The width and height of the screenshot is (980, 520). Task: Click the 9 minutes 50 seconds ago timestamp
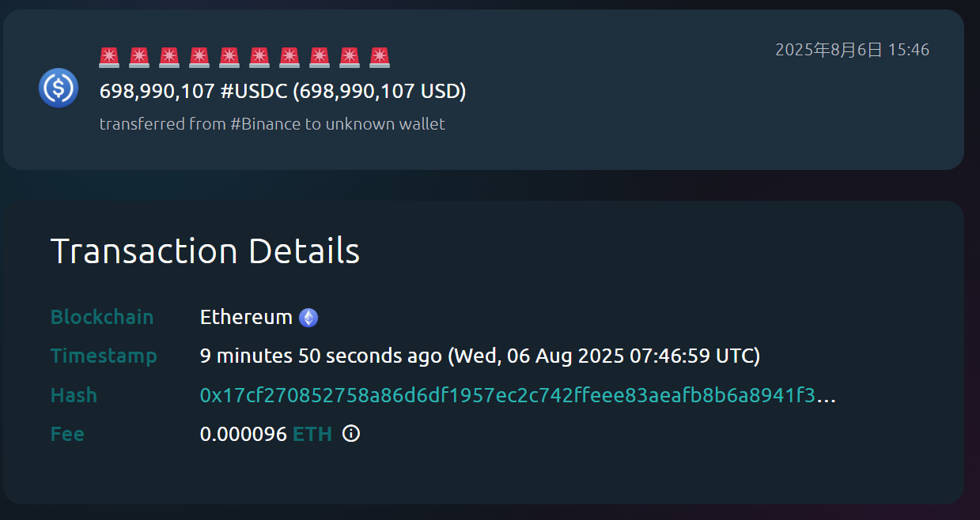[320, 356]
